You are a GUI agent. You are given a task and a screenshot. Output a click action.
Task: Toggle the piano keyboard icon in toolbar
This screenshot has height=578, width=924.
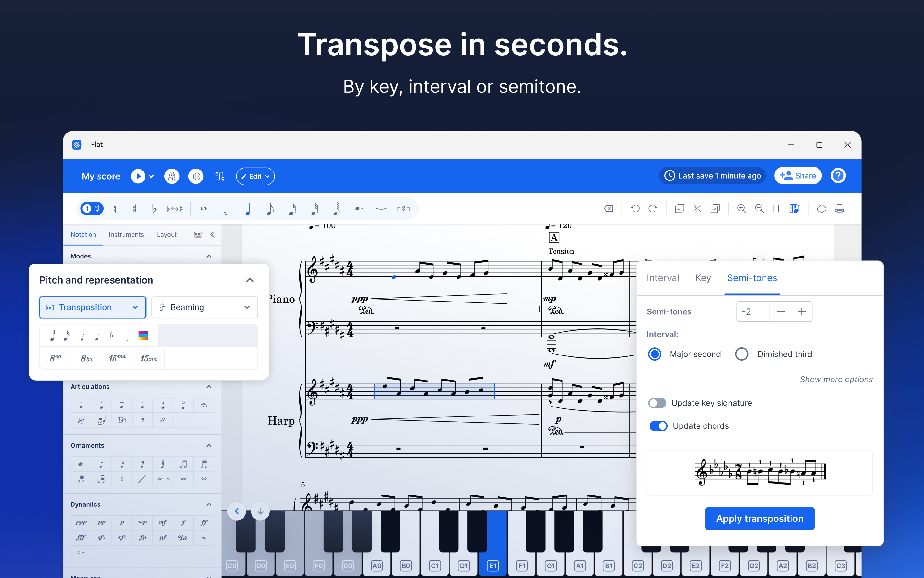(x=795, y=209)
